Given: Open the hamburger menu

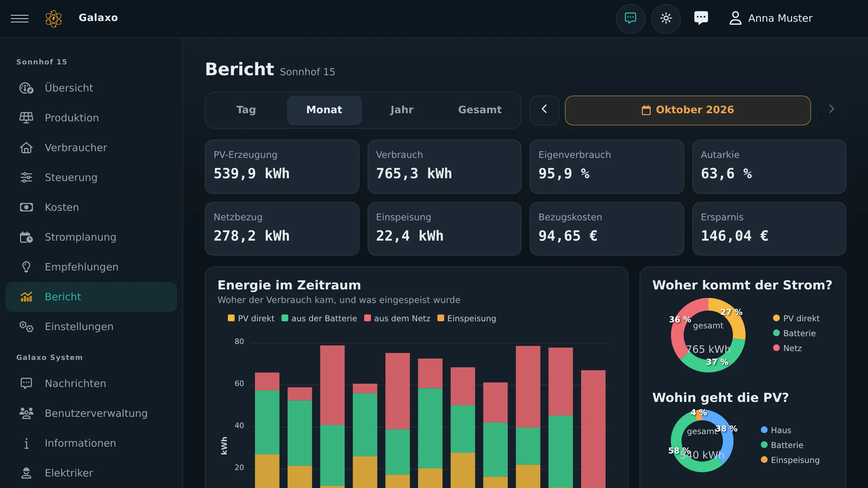Looking at the screenshot, I should click(20, 18).
